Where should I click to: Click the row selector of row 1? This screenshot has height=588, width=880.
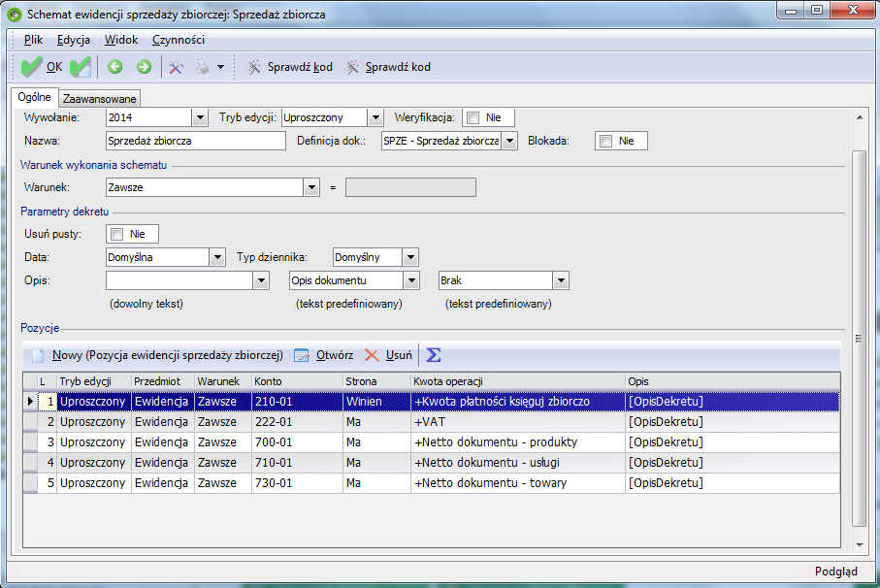pyautogui.click(x=30, y=402)
